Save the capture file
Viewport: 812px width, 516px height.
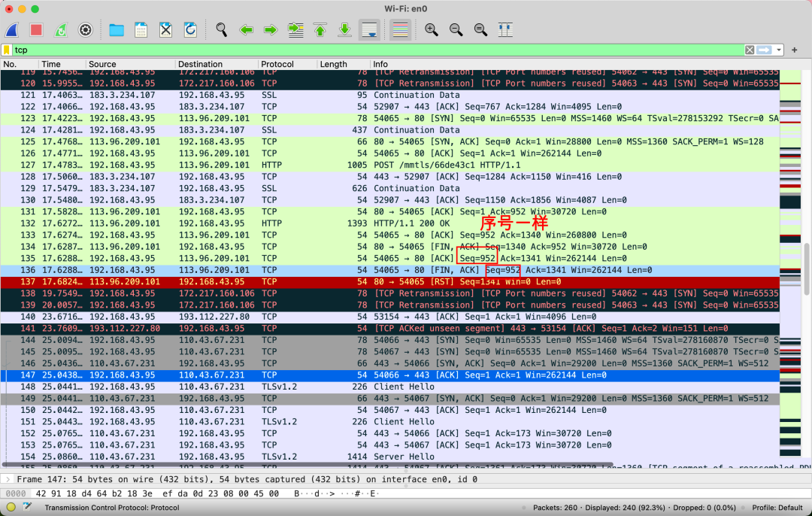(x=141, y=30)
